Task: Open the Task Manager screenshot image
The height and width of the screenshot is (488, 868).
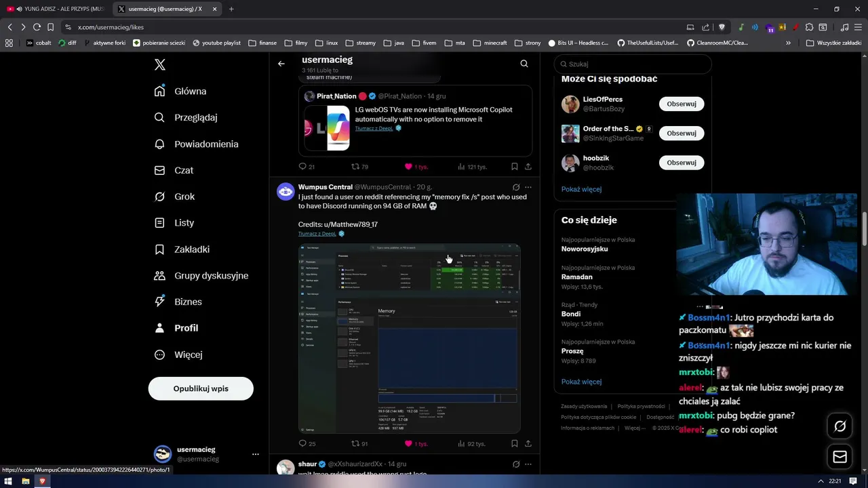Action: tap(410, 338)
